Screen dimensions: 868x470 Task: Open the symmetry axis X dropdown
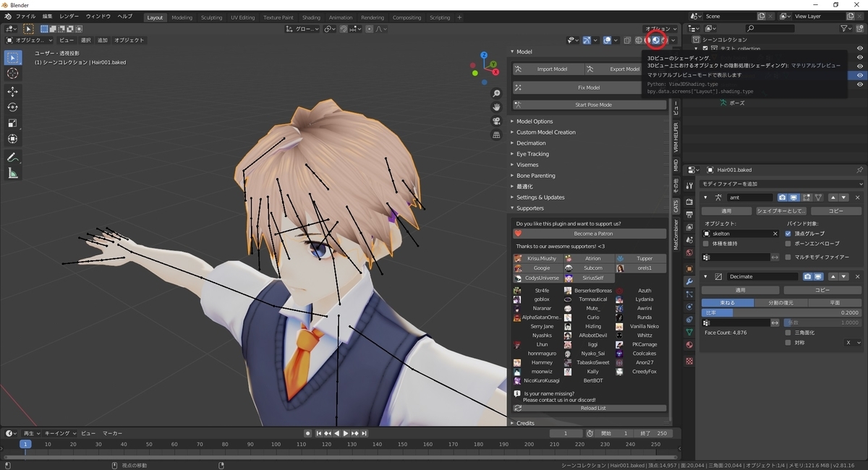tap(853, 343)
